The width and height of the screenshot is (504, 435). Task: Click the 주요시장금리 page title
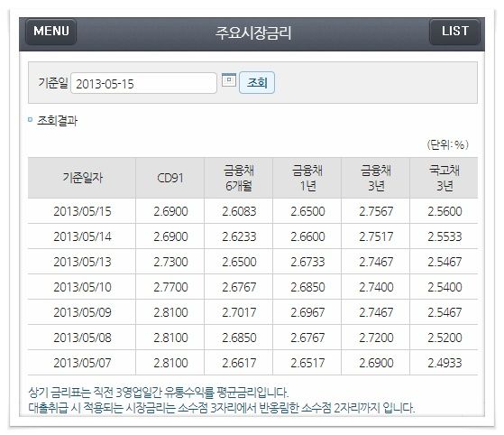click(x=253, y=32)
